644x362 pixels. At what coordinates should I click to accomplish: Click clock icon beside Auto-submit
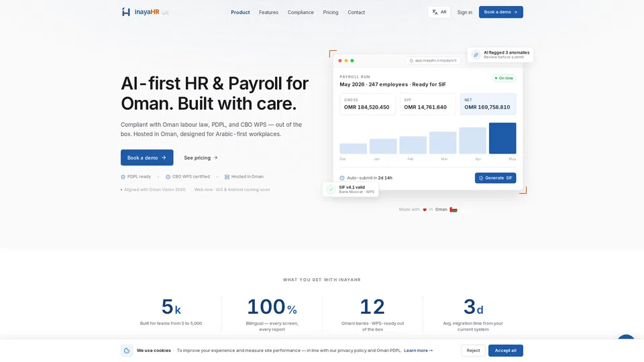pos(342,178)
